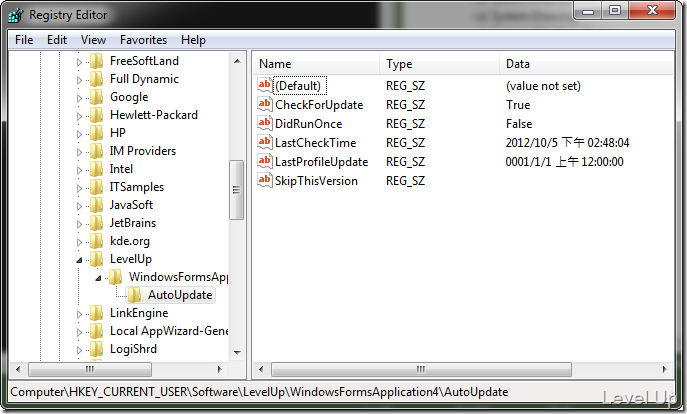Viewport: 687px width, 414px height.
Task: Expand the LinkEngine tree node
Action: point(79,314)
